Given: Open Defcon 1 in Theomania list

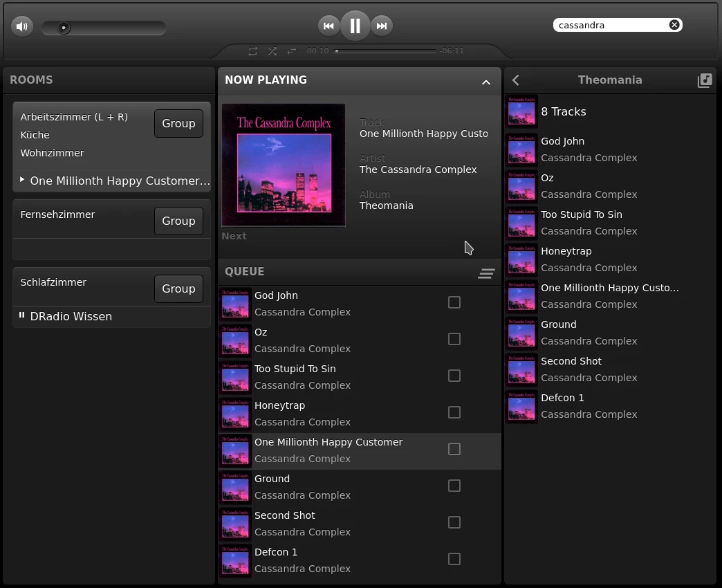Looking at the screenshot, I should tap(610, 407).
